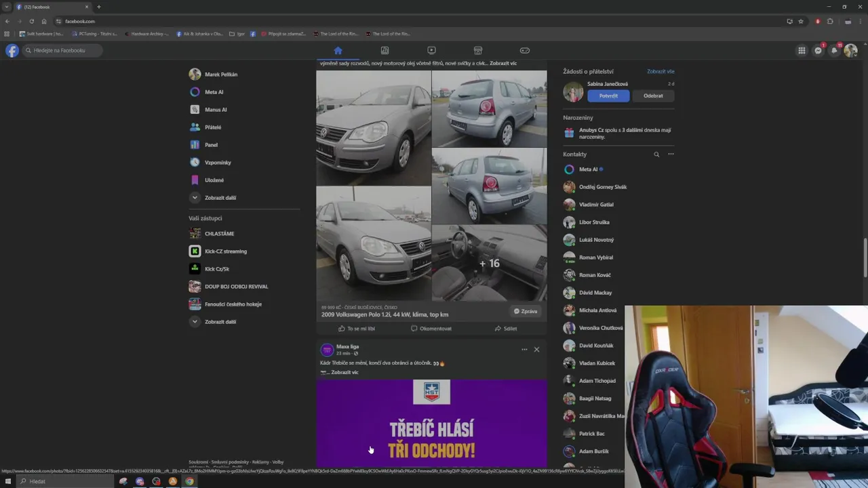This screenshot has width=868, height=488.
Task: Open the browser extensions puzzle icon
Action: [830, 21]
